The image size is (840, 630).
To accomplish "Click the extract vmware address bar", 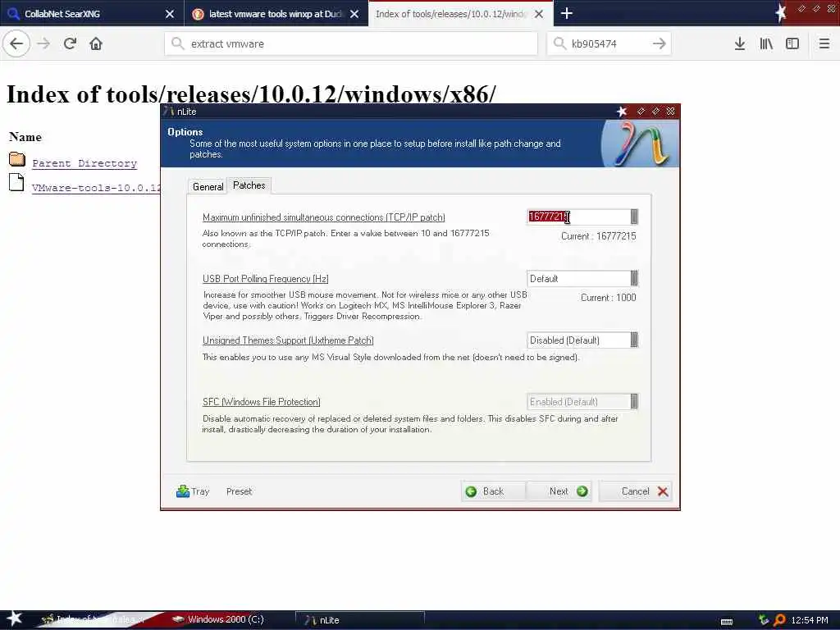I will (351, 43).
